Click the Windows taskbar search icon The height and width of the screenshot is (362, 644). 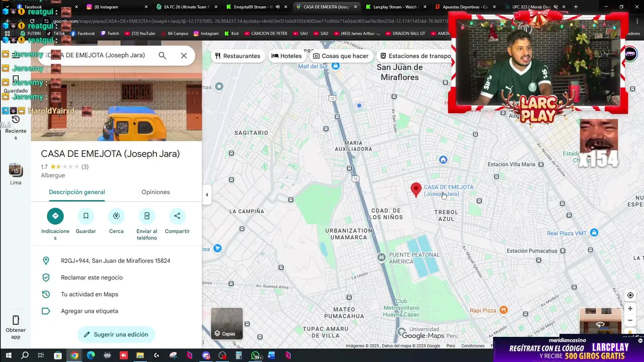click(25, 355)
